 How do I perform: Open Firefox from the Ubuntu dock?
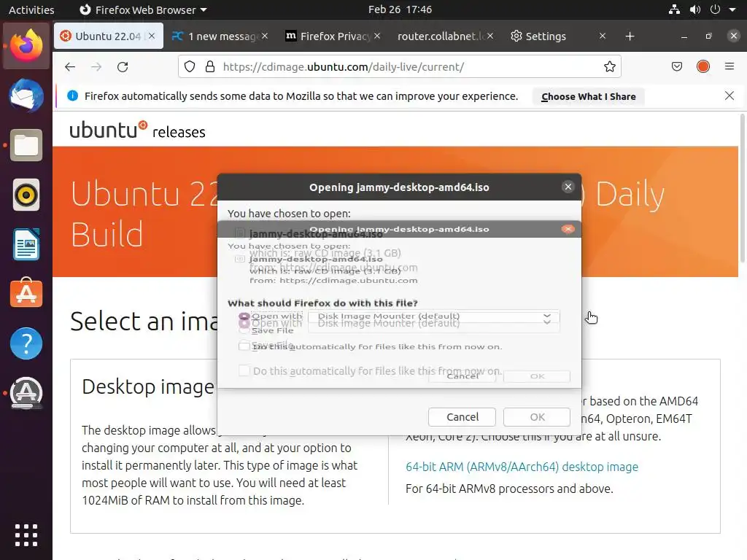coord(26,46)
